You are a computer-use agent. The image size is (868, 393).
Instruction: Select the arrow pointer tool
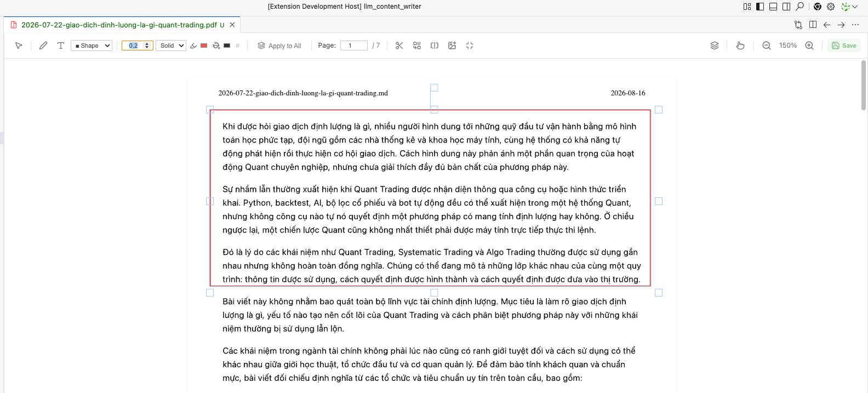(19, 45)
